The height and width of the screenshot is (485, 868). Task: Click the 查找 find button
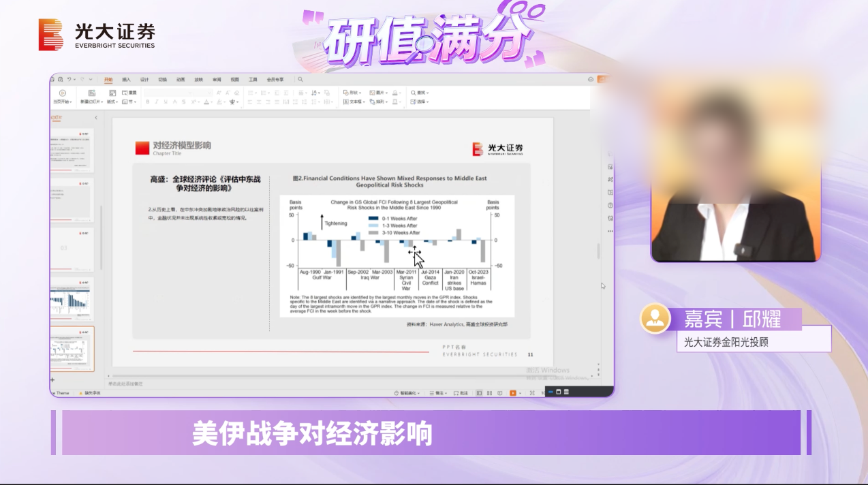tap(419, 93)
